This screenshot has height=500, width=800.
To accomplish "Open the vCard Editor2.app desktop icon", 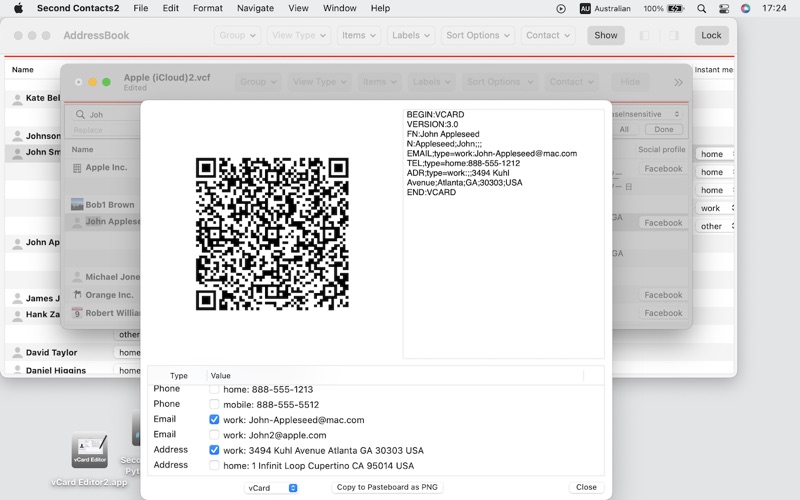I will 89,452.
